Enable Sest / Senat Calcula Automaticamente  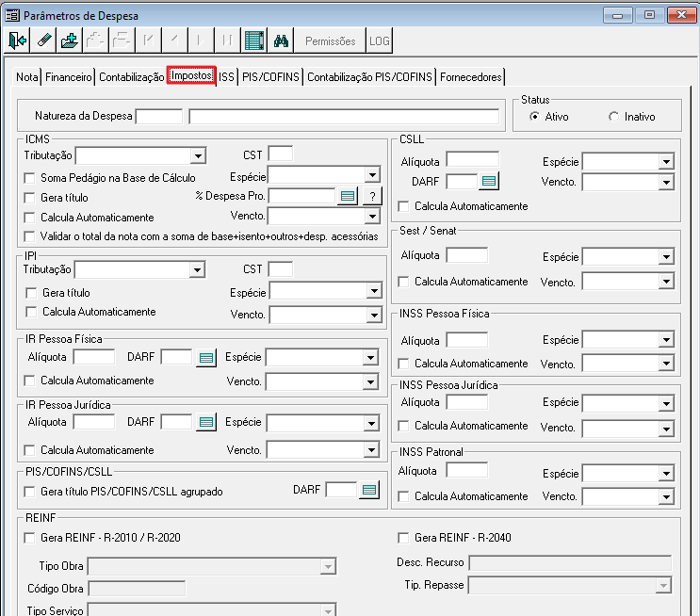pos(403,283)
